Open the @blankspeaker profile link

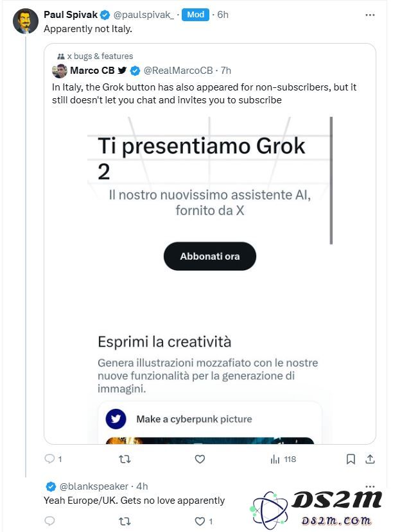(94, 486)
